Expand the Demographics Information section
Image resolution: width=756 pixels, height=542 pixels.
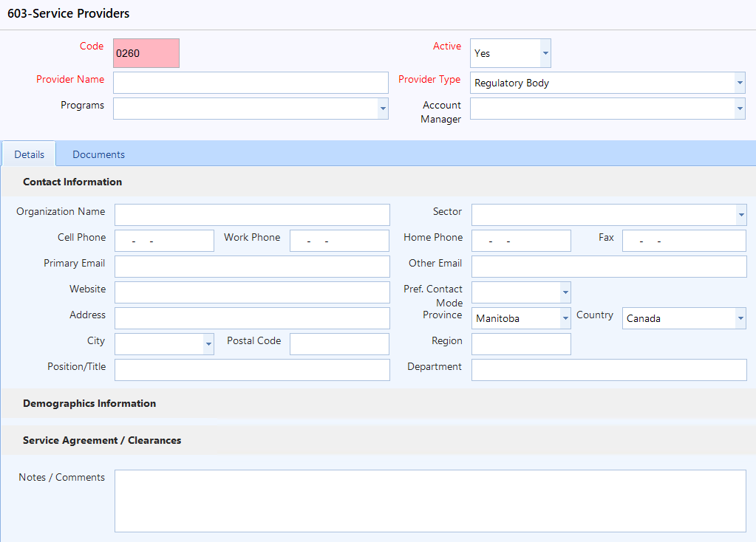pos(378,404)
